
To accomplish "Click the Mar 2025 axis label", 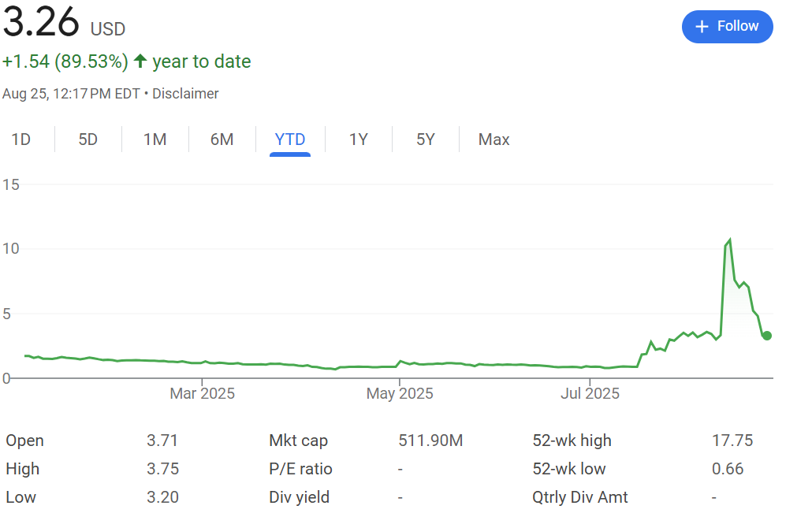I will [202, 393].
